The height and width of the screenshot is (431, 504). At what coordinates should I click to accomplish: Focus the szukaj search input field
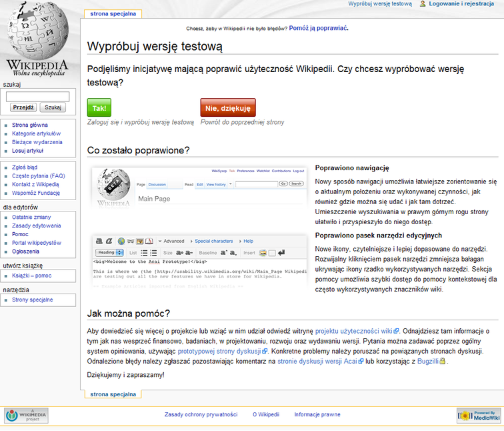(x=37, y=97)
